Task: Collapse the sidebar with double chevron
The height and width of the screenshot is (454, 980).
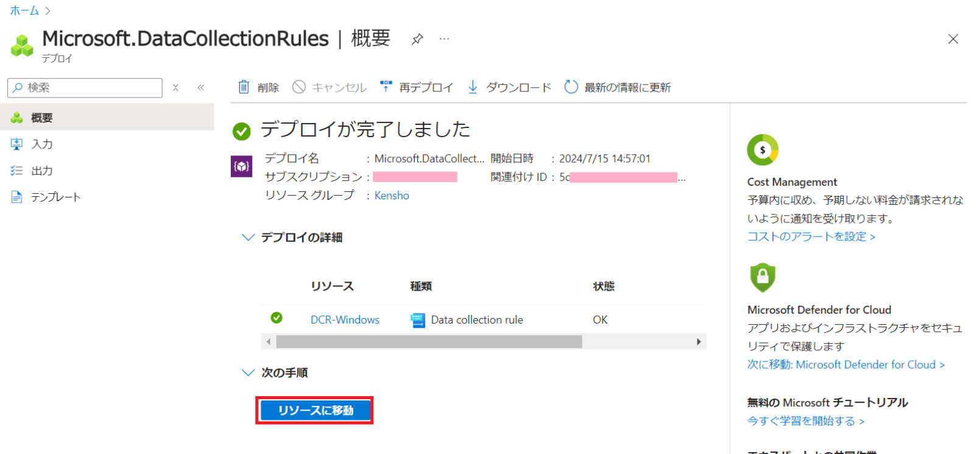Action: [x=200, y=88]
